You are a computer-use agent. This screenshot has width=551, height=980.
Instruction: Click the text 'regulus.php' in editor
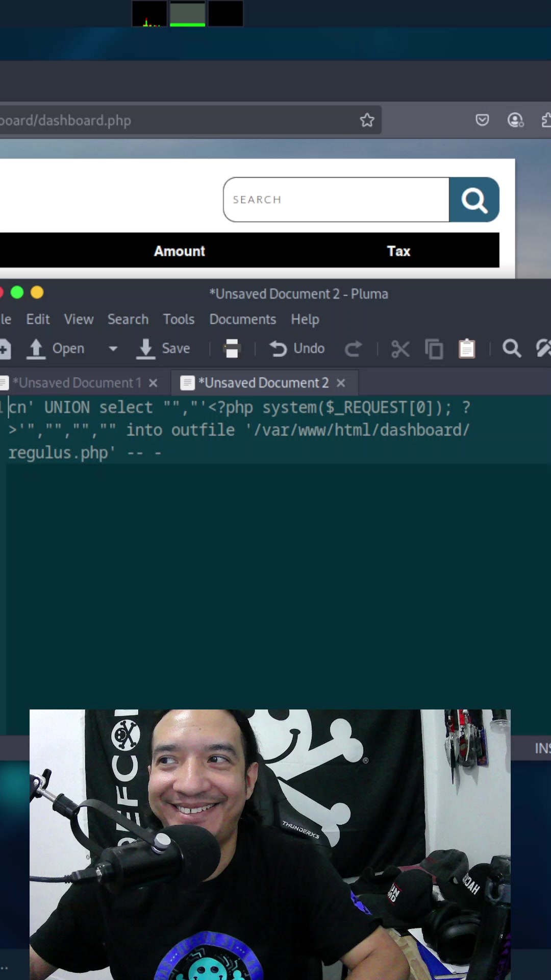coord(62,453)
